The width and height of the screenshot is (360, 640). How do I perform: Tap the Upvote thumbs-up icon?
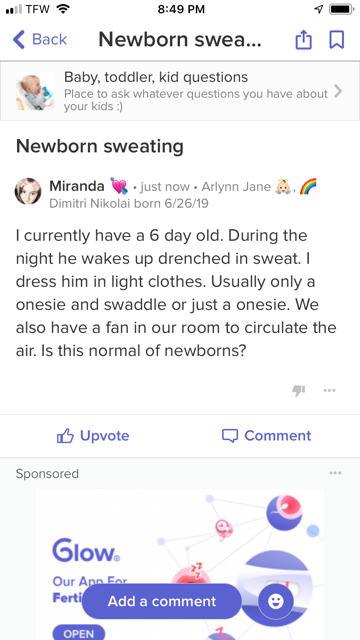(65, 436)
